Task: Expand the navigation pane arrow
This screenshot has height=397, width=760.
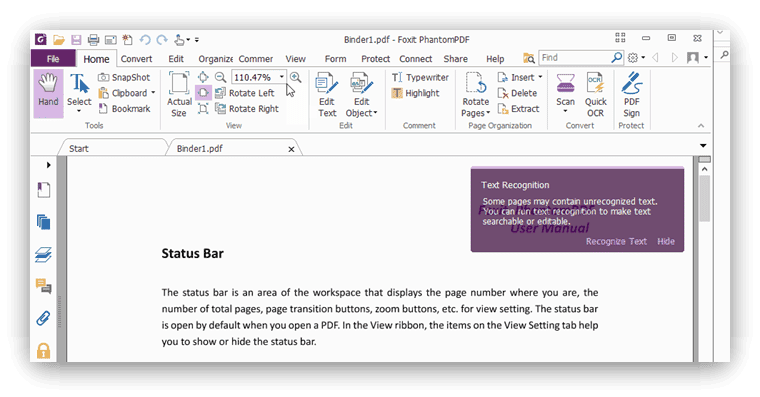Action: [48, 165]
